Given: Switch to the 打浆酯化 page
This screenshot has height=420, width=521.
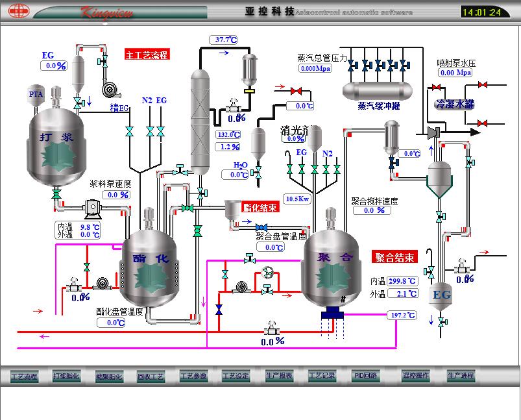Looking at the screenshot, I should (66, 377).
